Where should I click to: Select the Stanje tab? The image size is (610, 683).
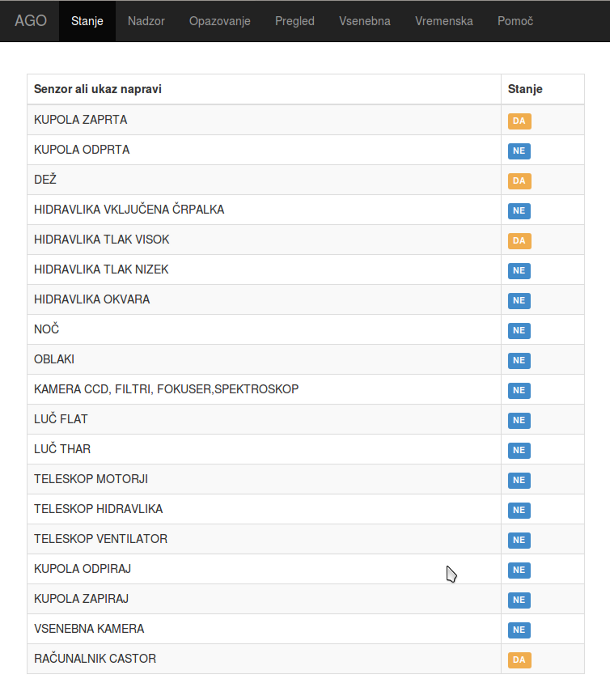click(x=87, y=21)
